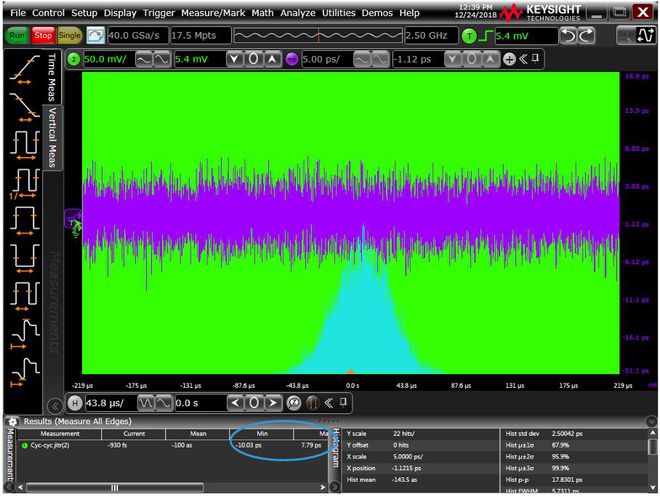This screenshot has width=660, height=497.
Task: Click the horizontal zoom in waveform button
Action: point(164,403)
